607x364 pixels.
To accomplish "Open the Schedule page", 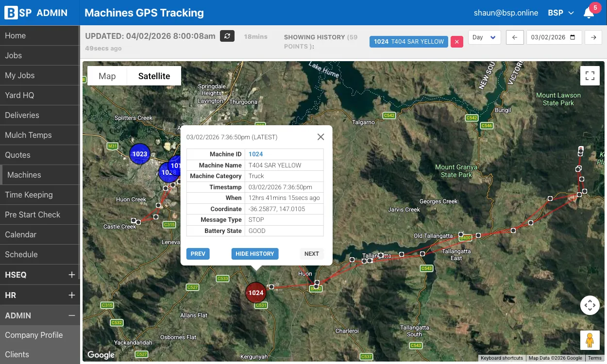I will [40, 254].
